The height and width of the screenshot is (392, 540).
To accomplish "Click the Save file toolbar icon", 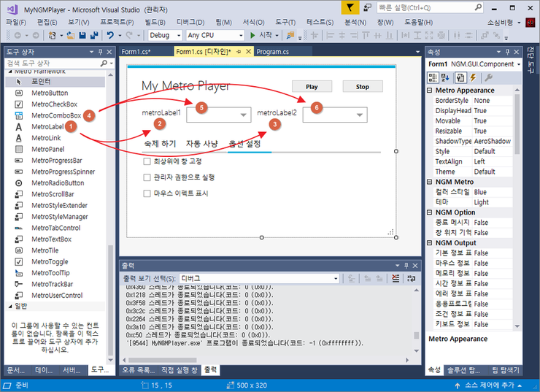I will [82, 35].
